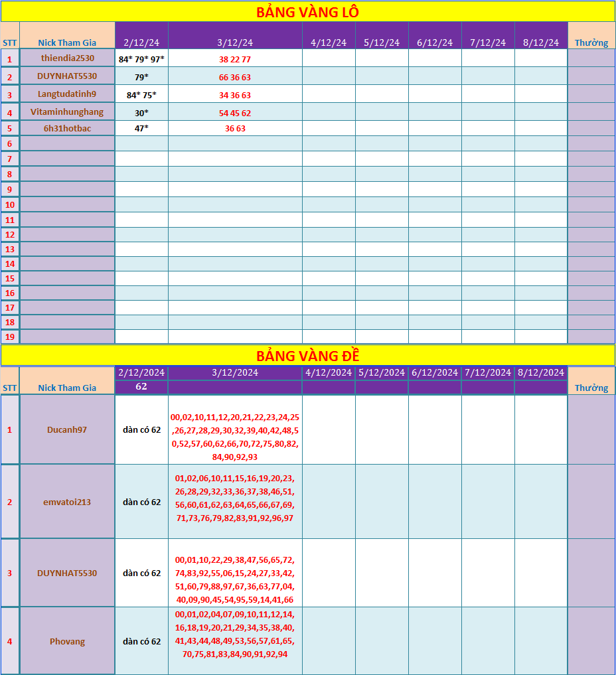Click the '2/12/2024' header in the Đề table
This screenshot has height=675, width=616.
click(x=141, y=373)
